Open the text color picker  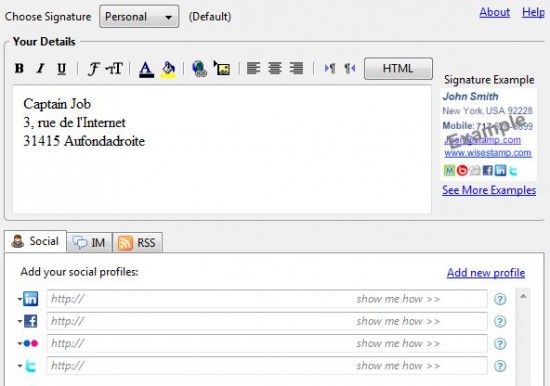[146, 69]
